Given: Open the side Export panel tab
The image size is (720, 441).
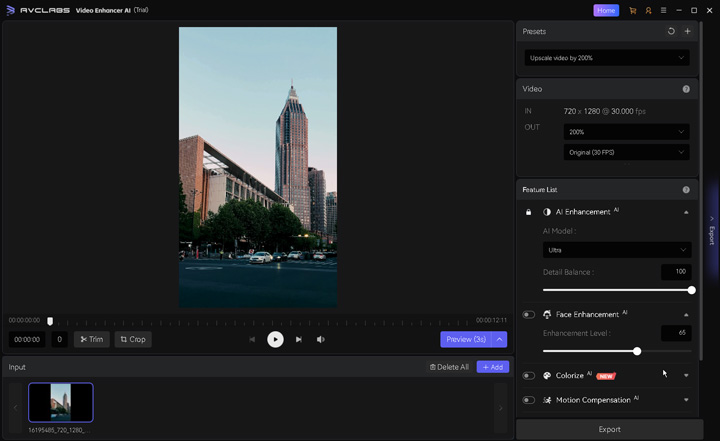Looking at the screenshot, I should click(711, 231).
